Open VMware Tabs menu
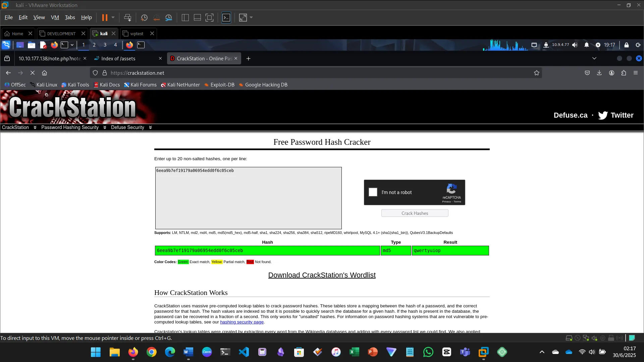644x362 pixels. point(70,17)
